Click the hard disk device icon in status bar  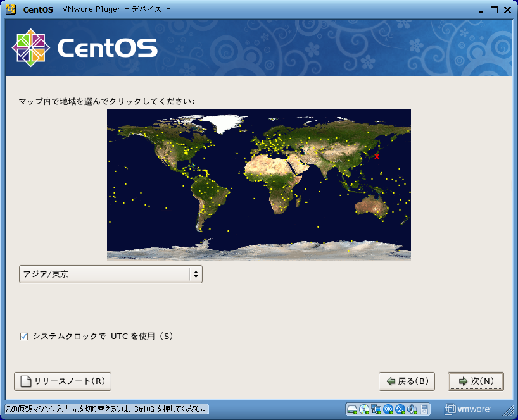click(x=352, y=409)
